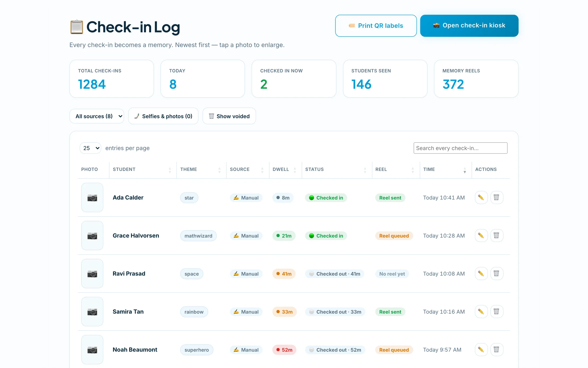
Task: Sort table by Reel column
Action: [x=396, y=170]
